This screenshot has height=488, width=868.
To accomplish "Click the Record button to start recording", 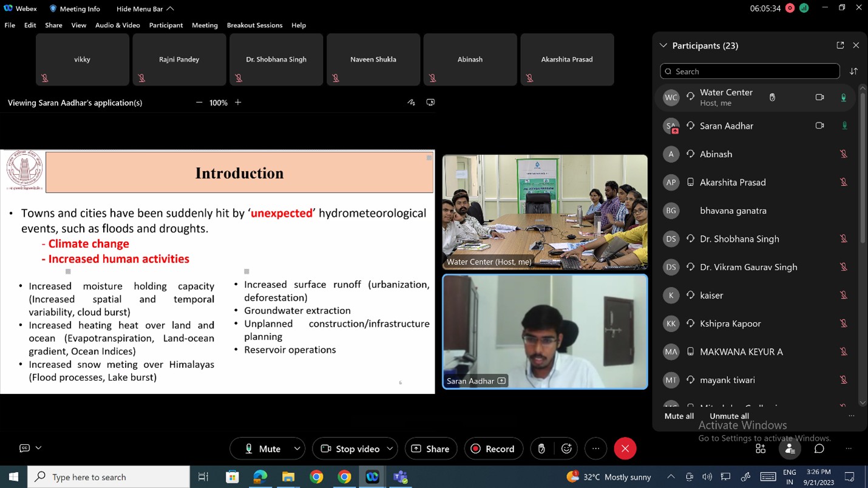I will tap(493, 449).
